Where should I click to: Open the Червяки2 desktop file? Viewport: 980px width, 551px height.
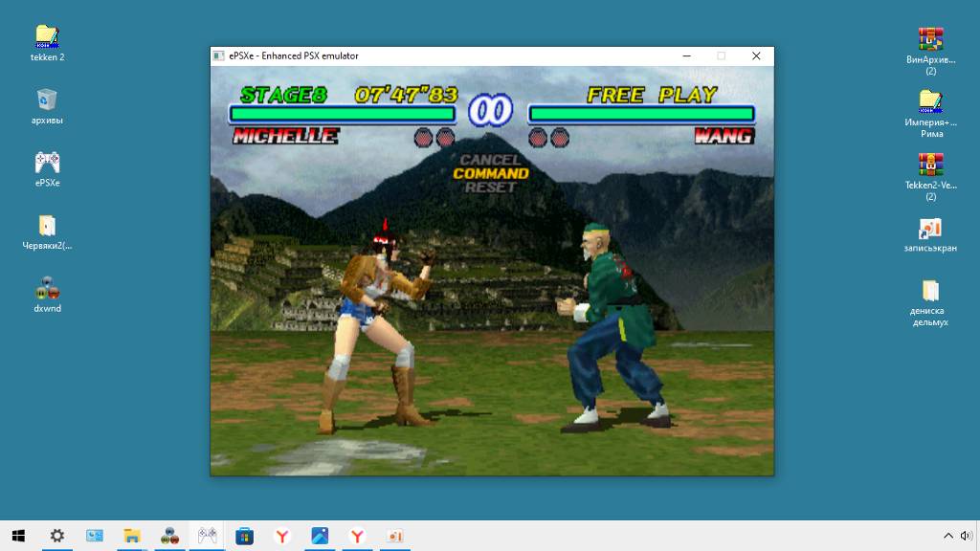pos(47,232)
